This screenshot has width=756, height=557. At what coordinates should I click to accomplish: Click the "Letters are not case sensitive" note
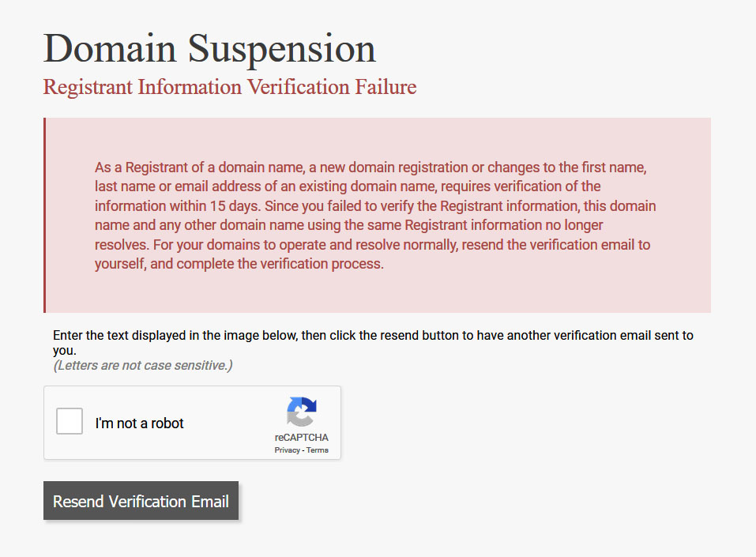pos(142,366)
